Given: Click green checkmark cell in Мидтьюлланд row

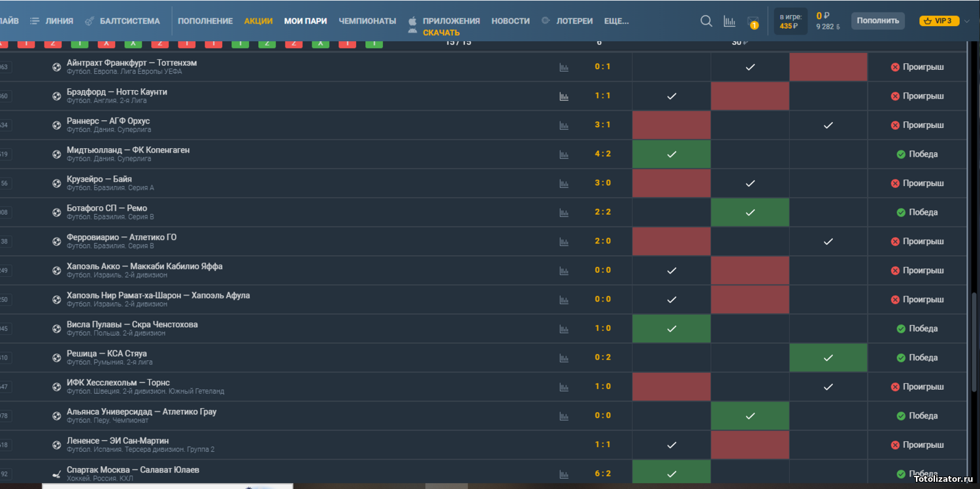Looking at the screenshot, I should pos(672,154).
